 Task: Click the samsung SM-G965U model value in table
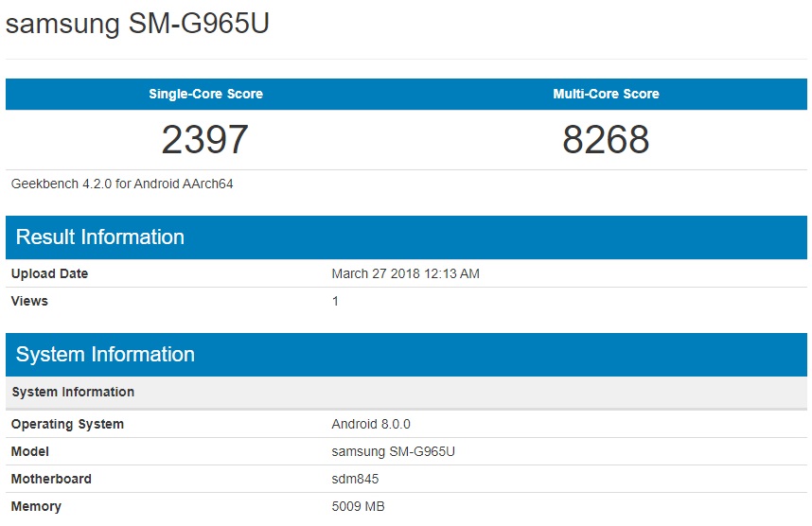click(x=393, y=451)
